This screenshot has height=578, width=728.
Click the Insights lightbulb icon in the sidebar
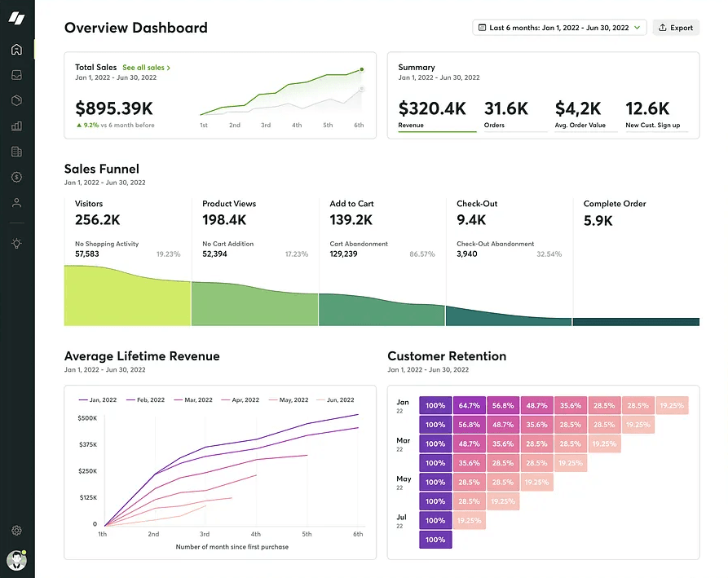coord(16,242)
